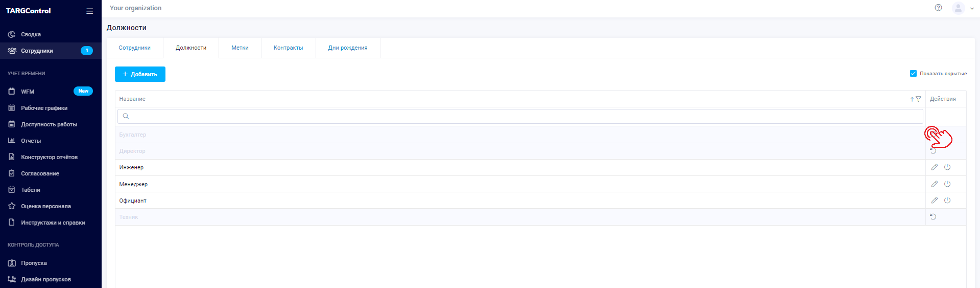Image resolution: width=980 pixels, height=288 pixels.
Task: Click the calendar icon next to WFM
Action: pos(12,92)
